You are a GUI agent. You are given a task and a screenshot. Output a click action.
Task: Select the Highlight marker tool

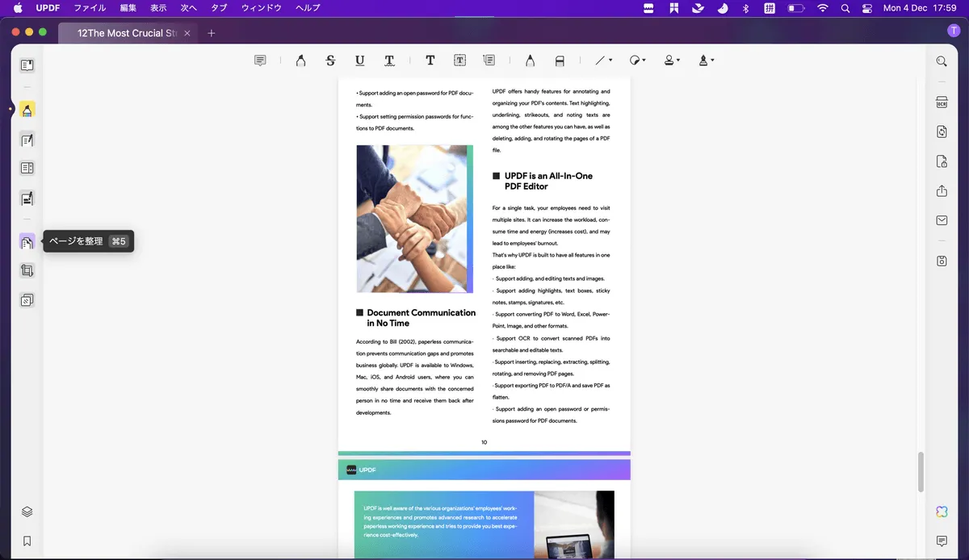point(300,61)
